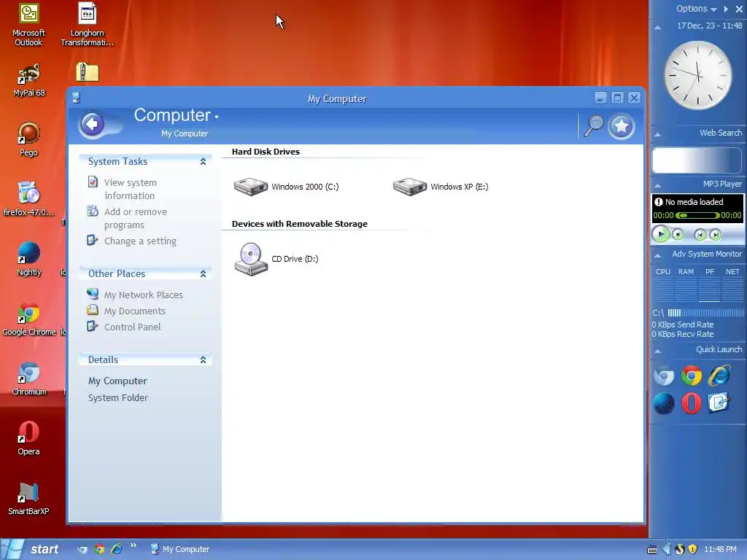The image size is (747, 560).
Task: Collapse the System Tasks panel
Action: tap(203, 161)
